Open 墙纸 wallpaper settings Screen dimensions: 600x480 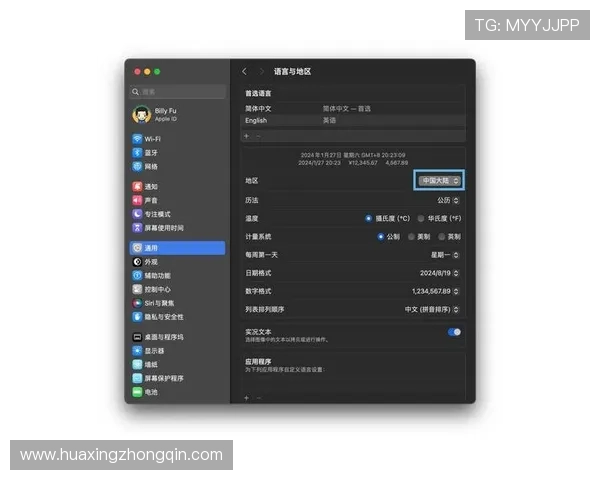[x=145, y=364]
